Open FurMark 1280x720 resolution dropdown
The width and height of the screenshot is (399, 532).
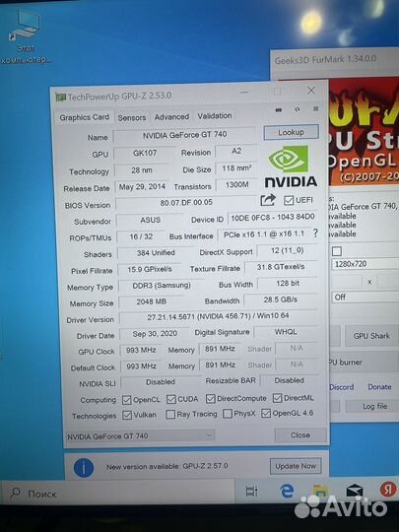[366, 264]
